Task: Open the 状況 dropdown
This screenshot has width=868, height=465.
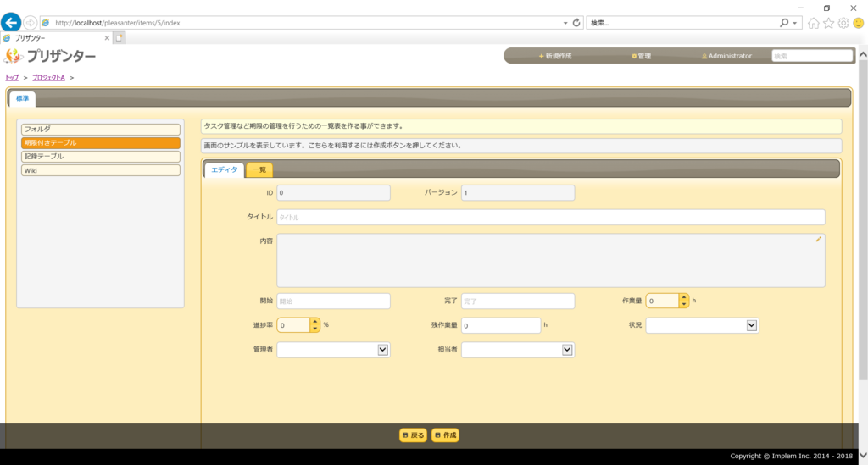Action: (702, 325)
